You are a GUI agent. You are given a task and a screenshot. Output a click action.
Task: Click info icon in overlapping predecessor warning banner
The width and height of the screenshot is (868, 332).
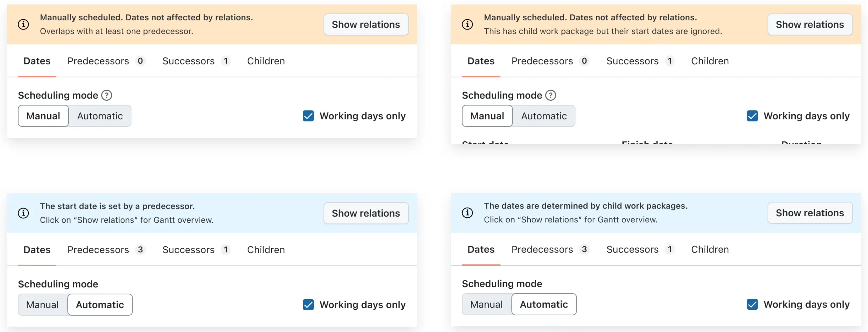(23, 24)
